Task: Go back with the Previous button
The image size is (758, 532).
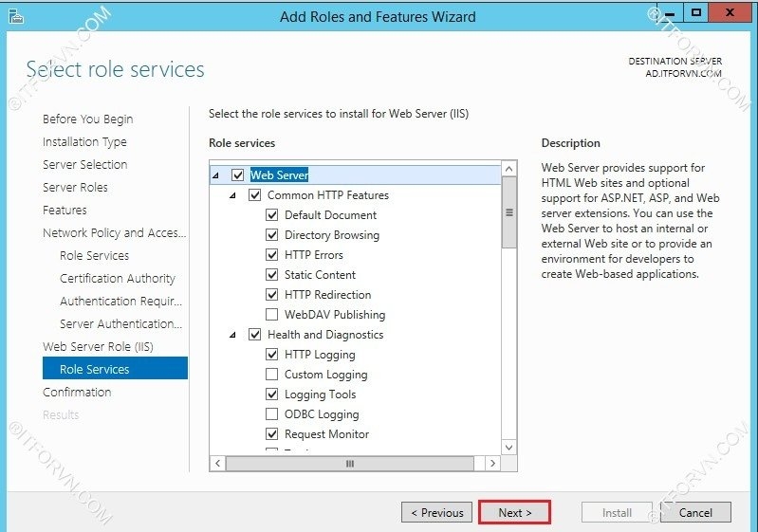Action: coord(436,512)
